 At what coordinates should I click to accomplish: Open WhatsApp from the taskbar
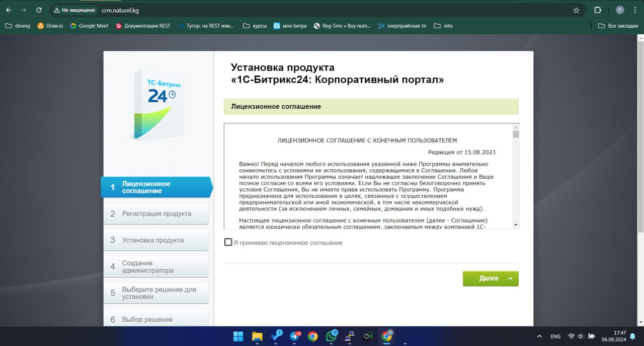[x=331, y=336]
